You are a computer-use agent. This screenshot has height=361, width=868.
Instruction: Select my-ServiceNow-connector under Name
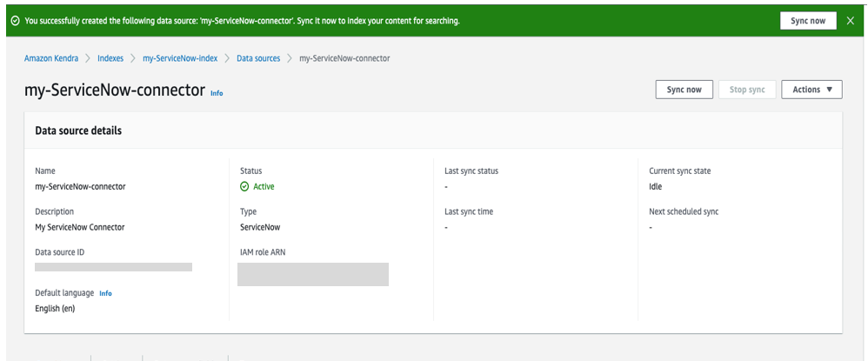[x=80, y=187]
